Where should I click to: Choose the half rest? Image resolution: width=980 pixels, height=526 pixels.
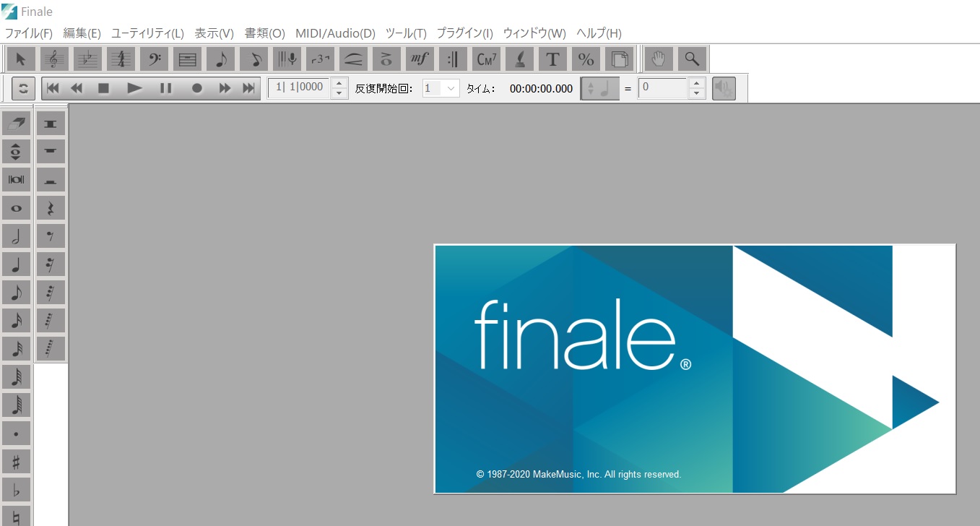tap(51, 180)
